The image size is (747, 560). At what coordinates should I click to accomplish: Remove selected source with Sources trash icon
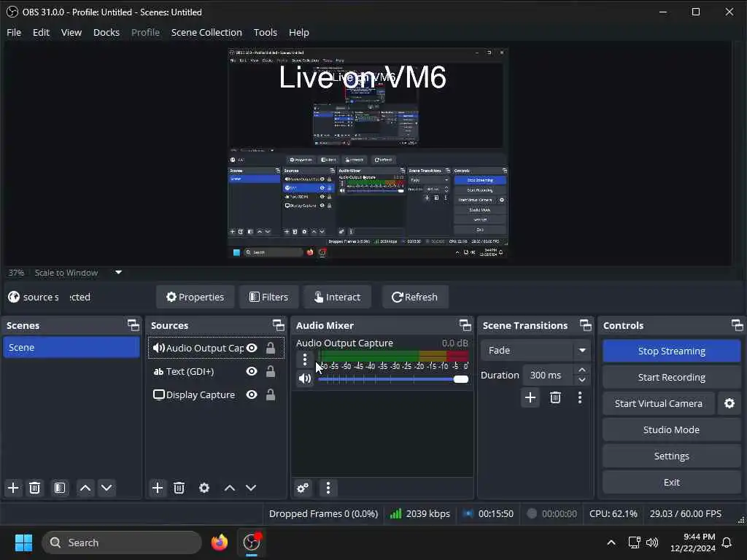click(179, 488)
